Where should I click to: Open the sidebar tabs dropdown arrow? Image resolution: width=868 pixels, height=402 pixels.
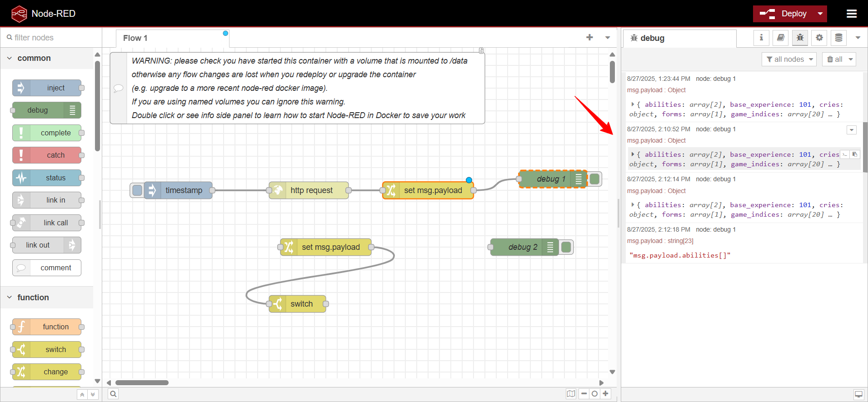[x=858, y=38]
